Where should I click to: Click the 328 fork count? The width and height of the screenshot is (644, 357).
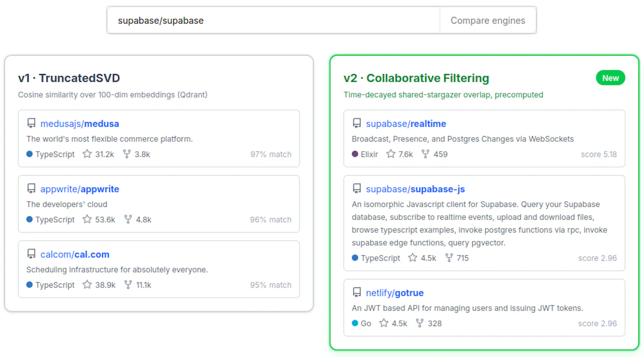point(435,323)
